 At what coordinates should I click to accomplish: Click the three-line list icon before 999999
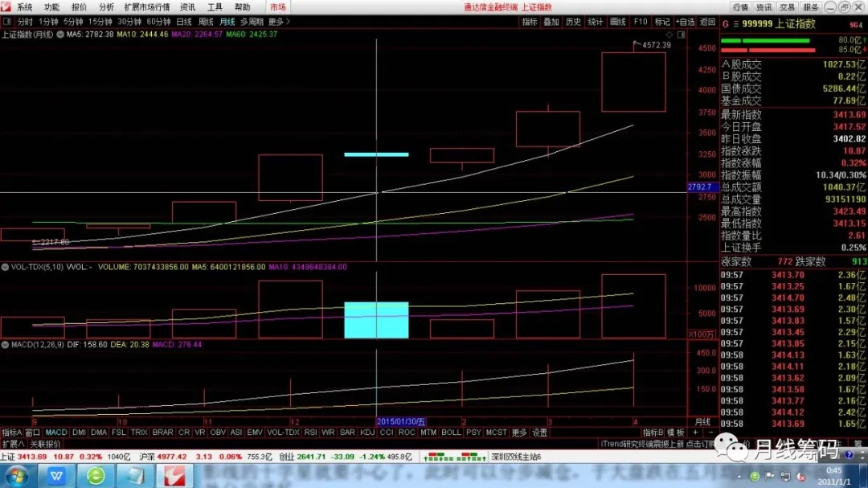735,24
